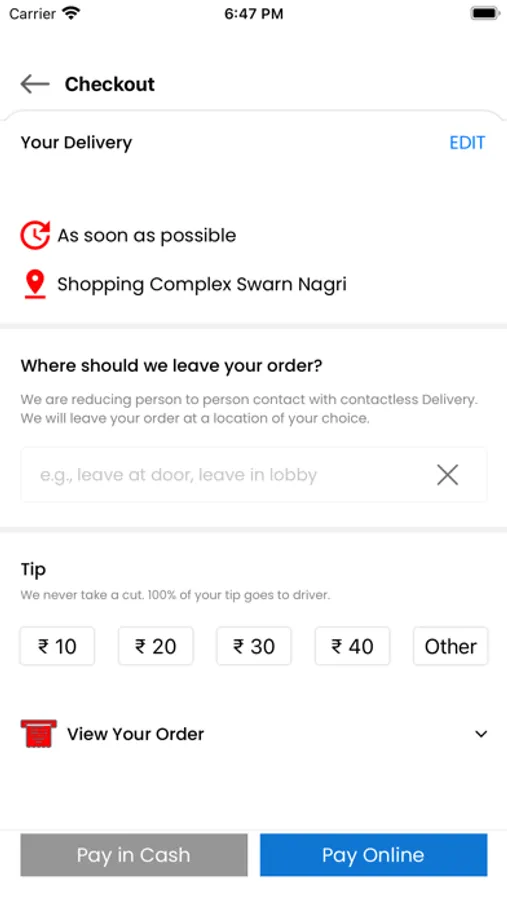Tap the back arrow icon
The image size is (507, 900).
point(35,84)
